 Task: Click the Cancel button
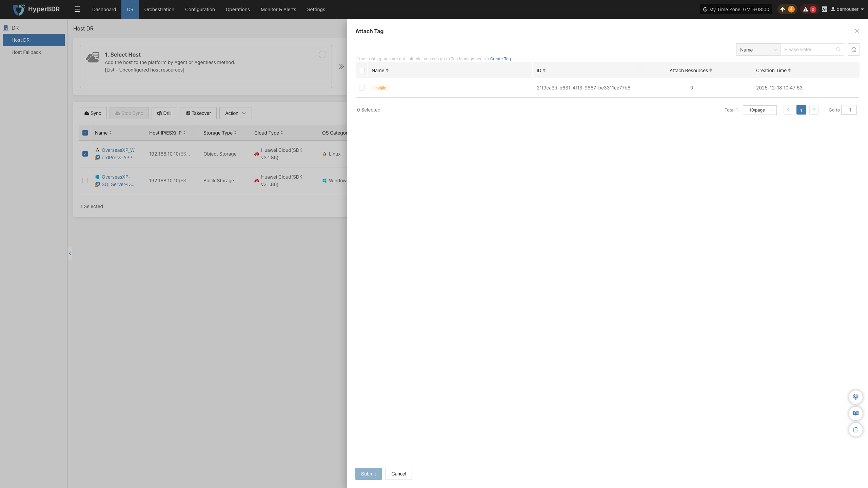[x=399, y=474]
